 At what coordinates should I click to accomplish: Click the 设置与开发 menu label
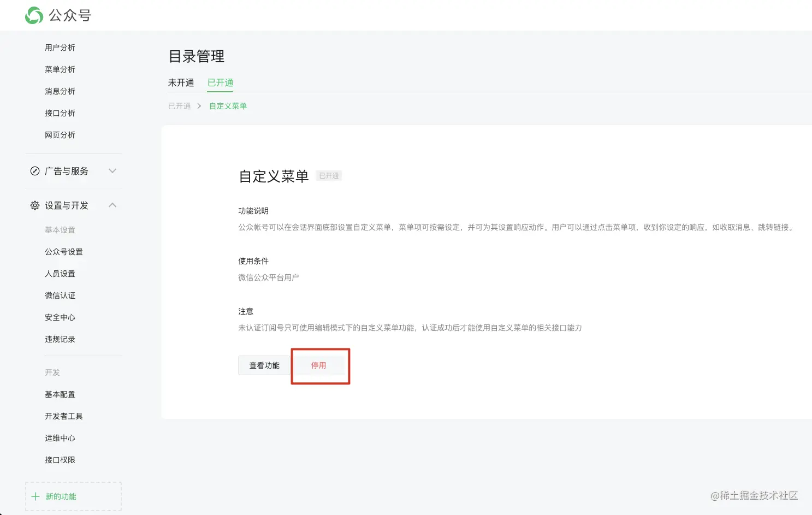[67, 205]
